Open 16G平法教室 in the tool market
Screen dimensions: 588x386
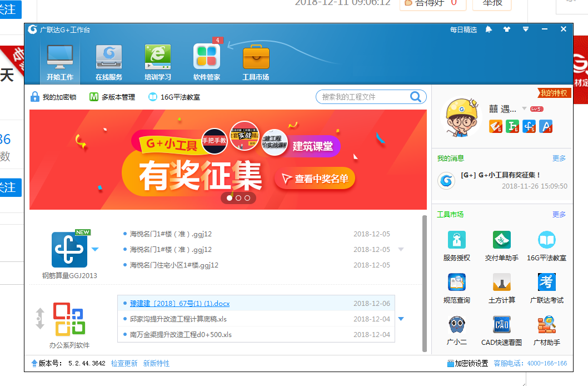[547, 246]
